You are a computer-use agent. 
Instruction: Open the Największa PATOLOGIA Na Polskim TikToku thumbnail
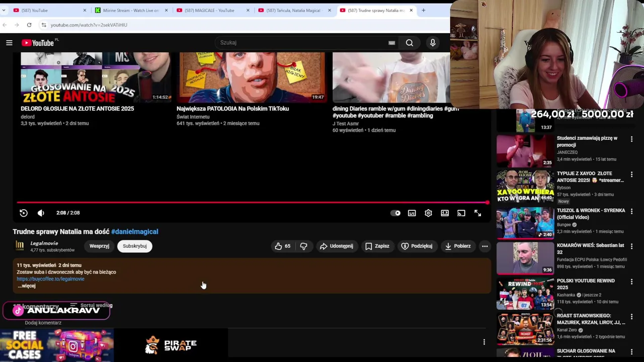tap(252, 77)
